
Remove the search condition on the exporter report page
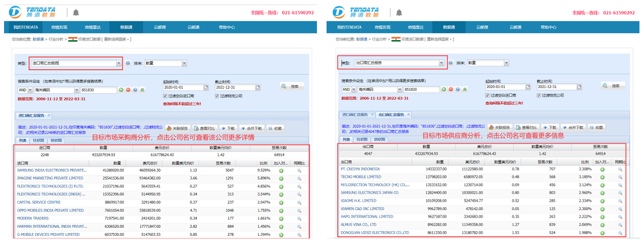(x=451, y=90)
